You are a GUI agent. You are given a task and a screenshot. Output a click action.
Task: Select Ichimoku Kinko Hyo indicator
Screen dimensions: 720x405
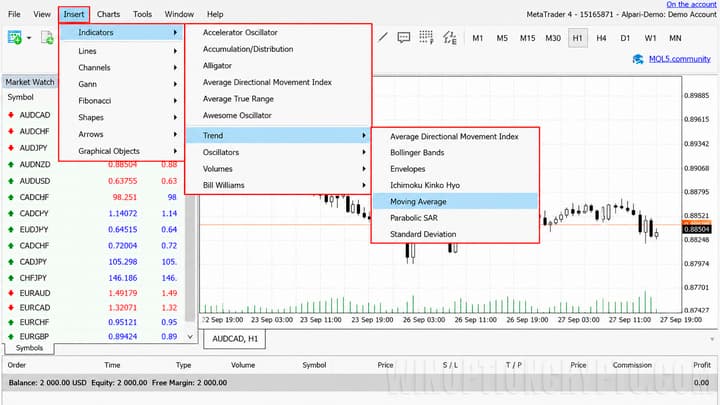click(x=455, y=185)
